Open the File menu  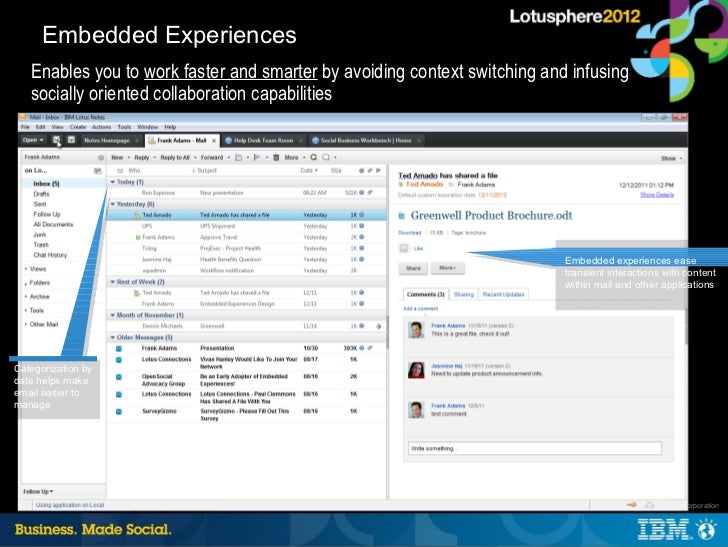pos(25,127)
